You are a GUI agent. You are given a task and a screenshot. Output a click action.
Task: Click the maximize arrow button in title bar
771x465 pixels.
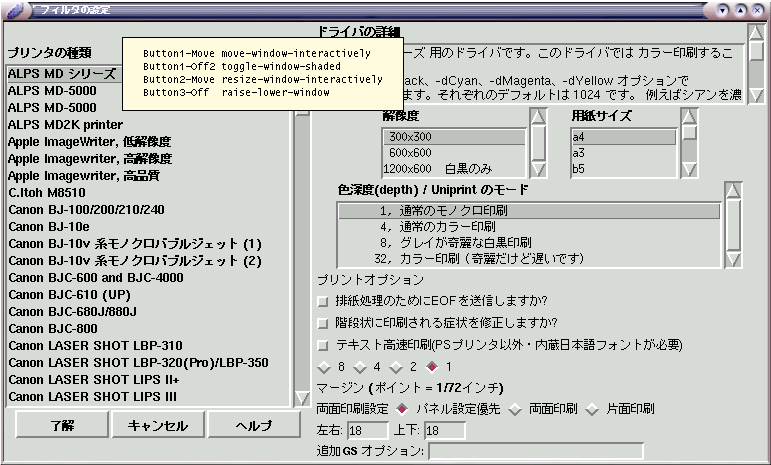[x=740, y=10]
